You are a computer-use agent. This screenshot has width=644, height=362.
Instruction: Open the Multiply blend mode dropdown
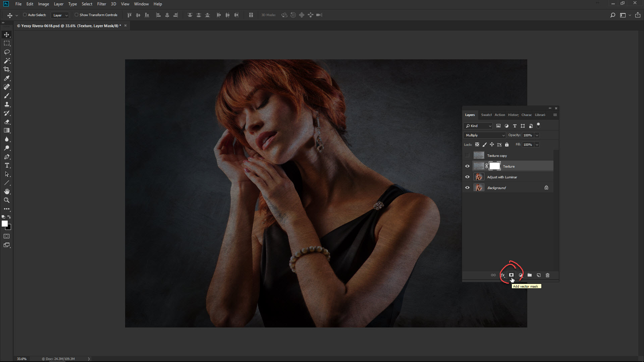(485, 135)
